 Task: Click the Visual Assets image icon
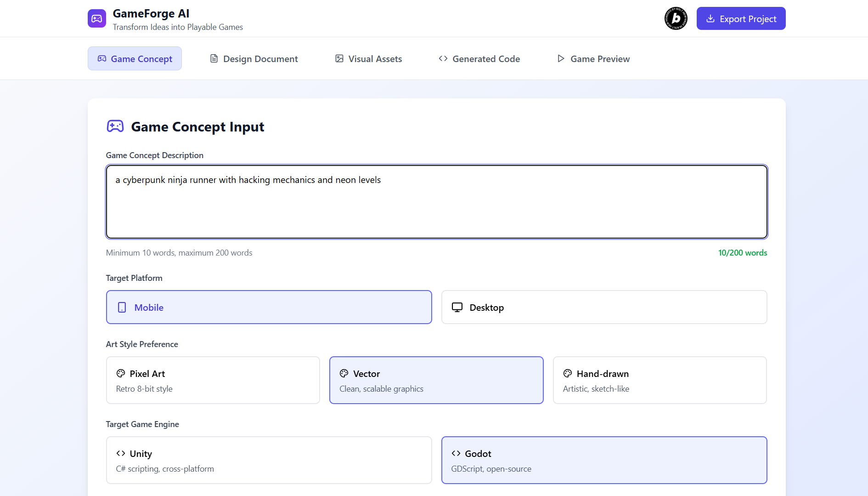pyautogui.click(x=339, y=58)
